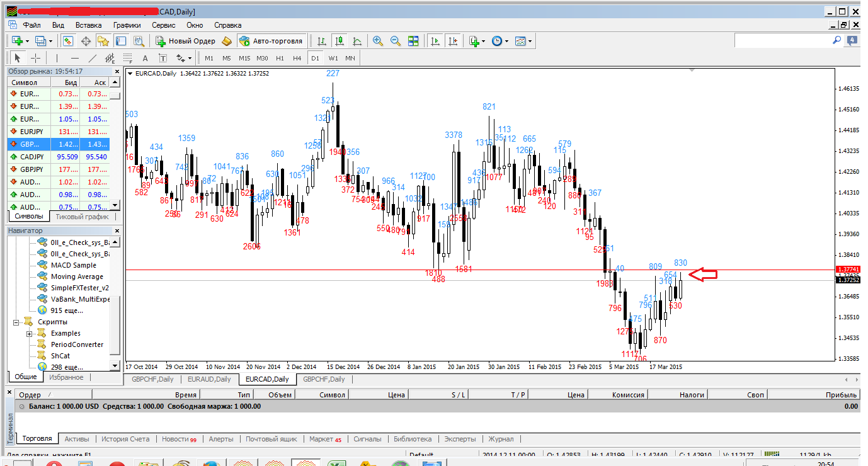Zoom out on the chart
The width and height of the screenshot is (868, 466).
pyautogui.click(x=396, y=41)
